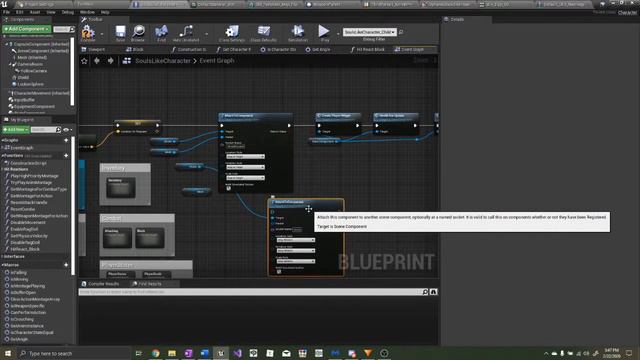The width and height of the screenshot is (640, 360).
Task: Click the Windows taskbar search box
Action: pyautogui.click(x=74, y=353)
